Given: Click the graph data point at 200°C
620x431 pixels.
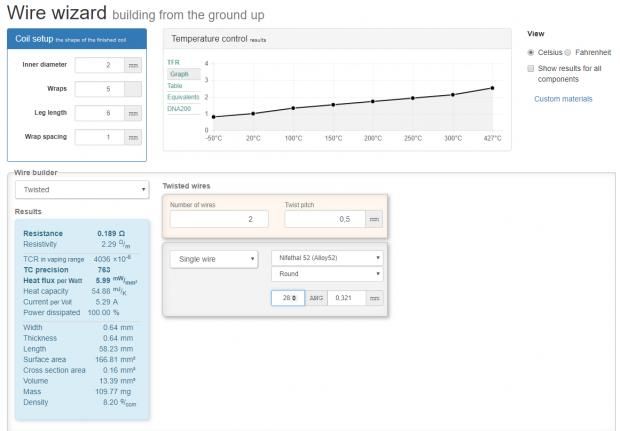Looking at the screenshot, I should pos(373,101).
